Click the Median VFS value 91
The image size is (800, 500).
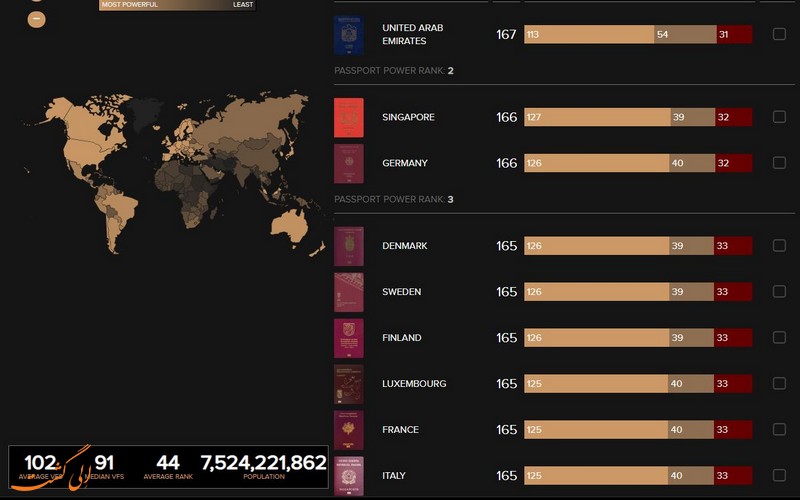click(104, 462)
